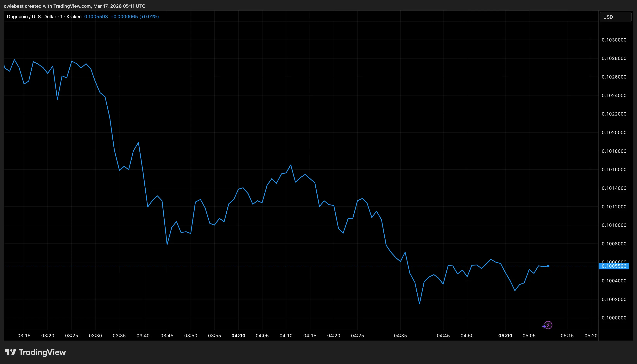Click the Kraken exchange label
The image size is (637, 364).
coord(74,16)
